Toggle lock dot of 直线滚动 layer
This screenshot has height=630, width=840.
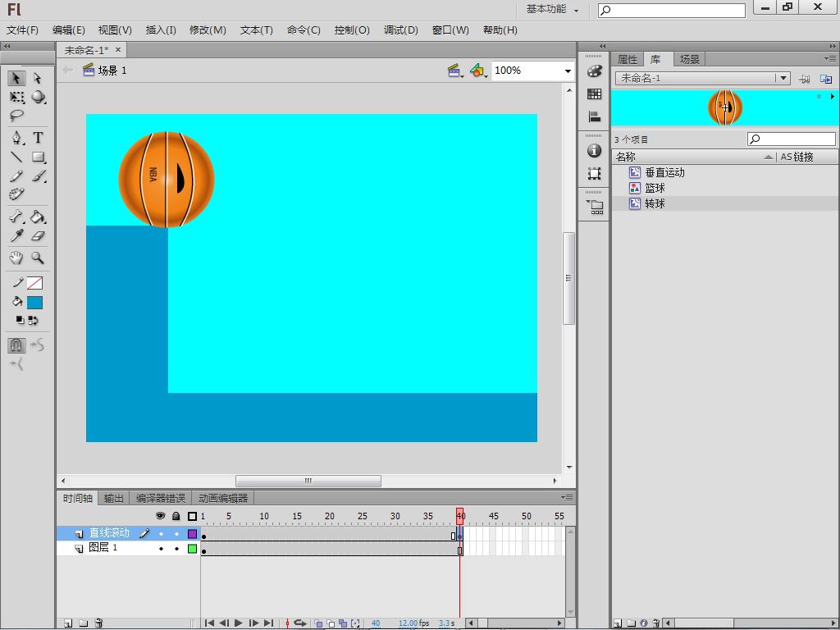[176, 533]
